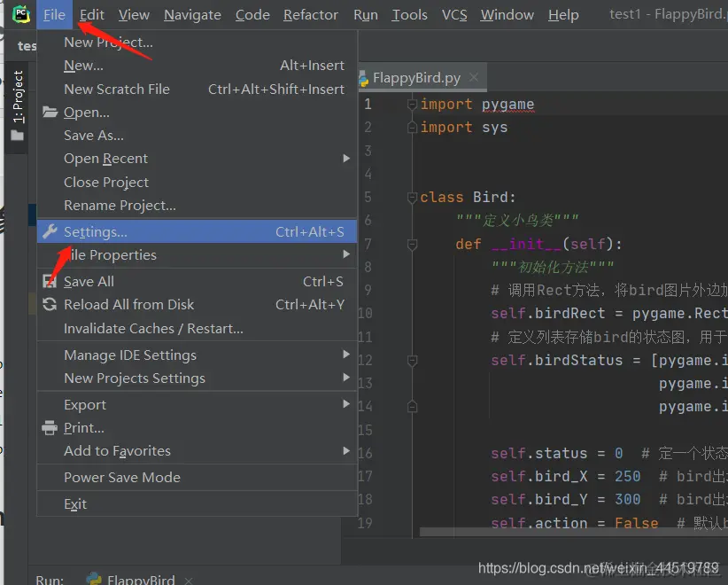The image size is (728, 585).
Task: Collapse the __init__ method fold marker
Action: (x=412, y=244)
